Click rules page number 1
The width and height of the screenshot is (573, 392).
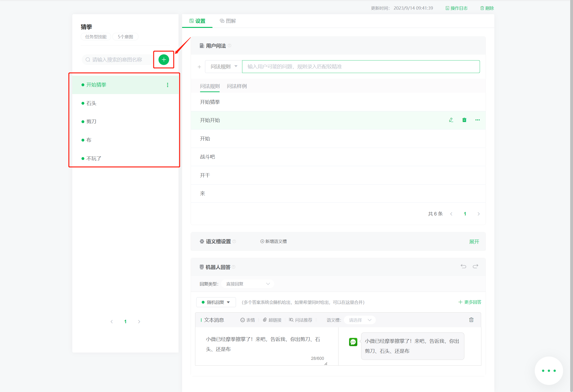(x=465, y=214)
